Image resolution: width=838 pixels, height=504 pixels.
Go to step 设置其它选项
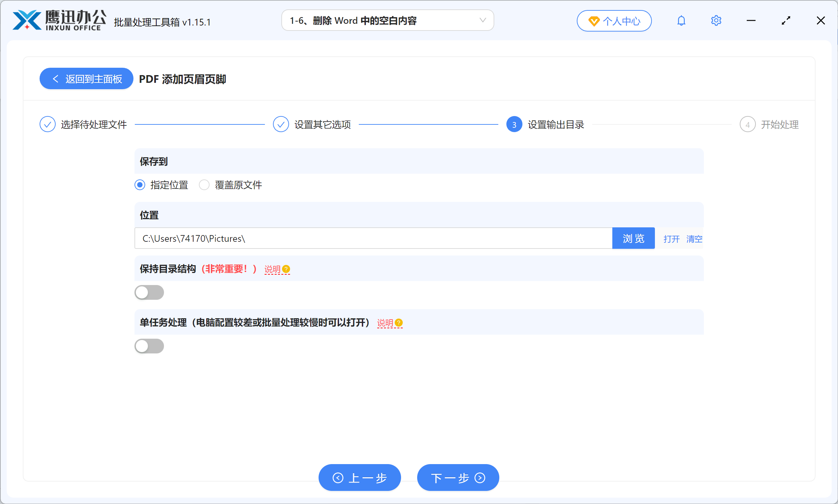click(312, 124)
